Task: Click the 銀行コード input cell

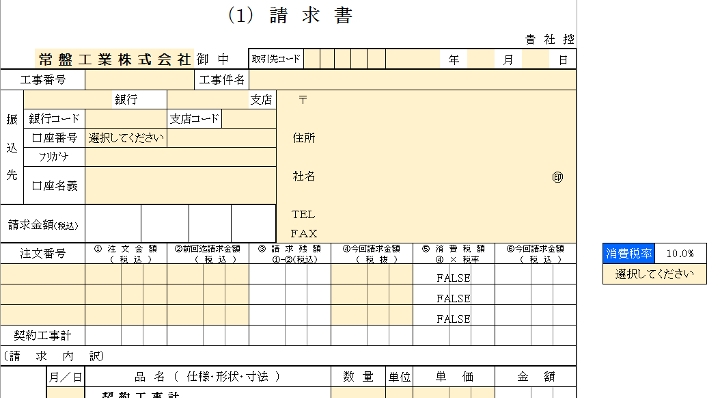Action: click(x=126, y=119)
